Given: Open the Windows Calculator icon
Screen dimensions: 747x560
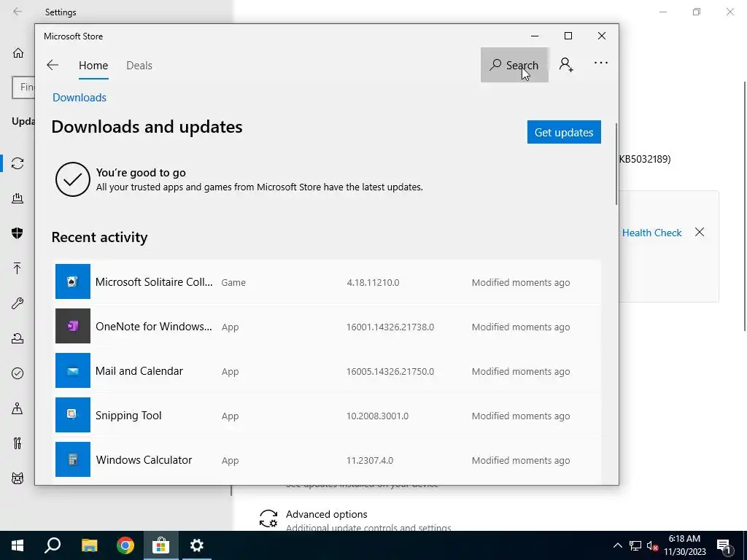Looking at the screenshot, I should pos(73,459).
